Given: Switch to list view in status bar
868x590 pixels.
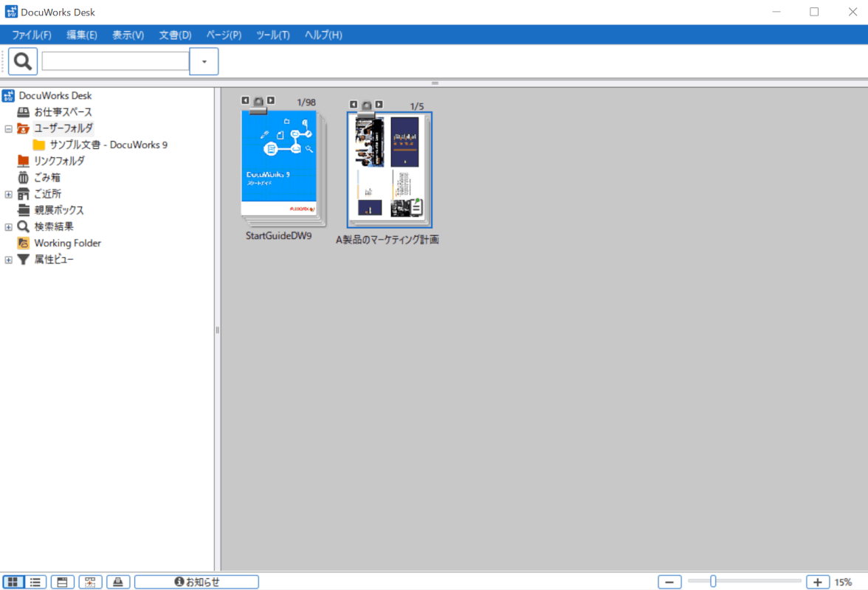Looking at the screenshot, I should (35, 582).
